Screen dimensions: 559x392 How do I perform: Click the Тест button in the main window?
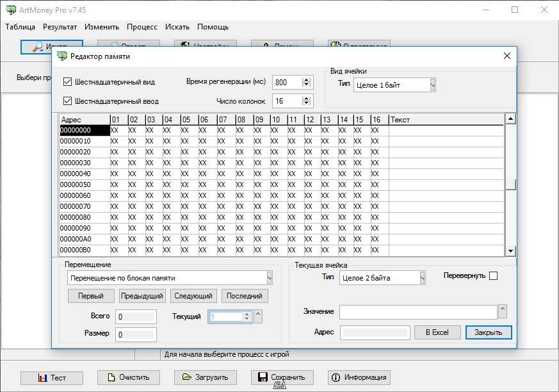tap(52, 378)
